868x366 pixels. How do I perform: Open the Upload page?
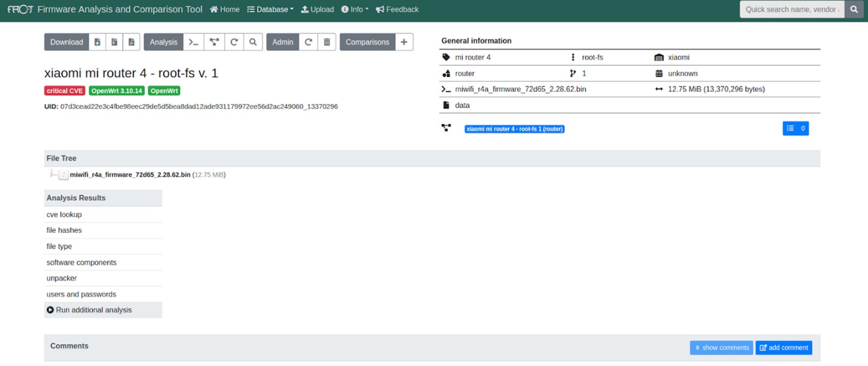coord(318,9)
